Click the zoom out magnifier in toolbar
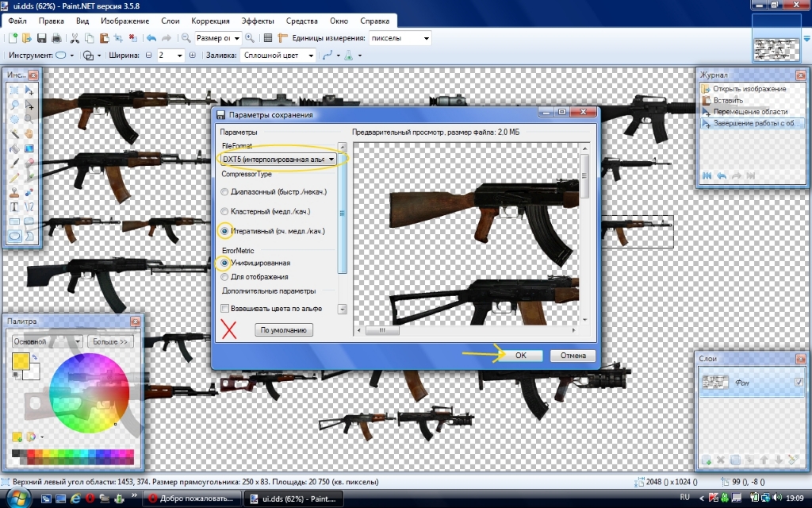The image size is (812, 508). pos(186,38)
